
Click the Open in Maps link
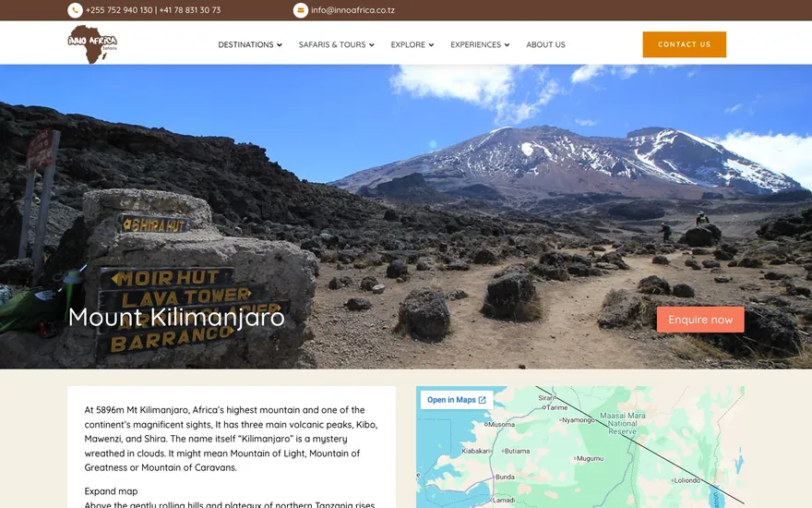[456, 400]
